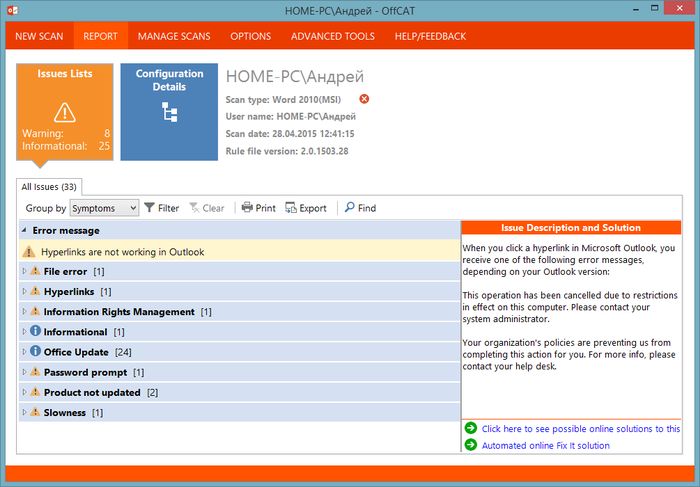Open the Group by Symptoms dropdown
This screenshot has width=700, height=487.
(105, 208)
